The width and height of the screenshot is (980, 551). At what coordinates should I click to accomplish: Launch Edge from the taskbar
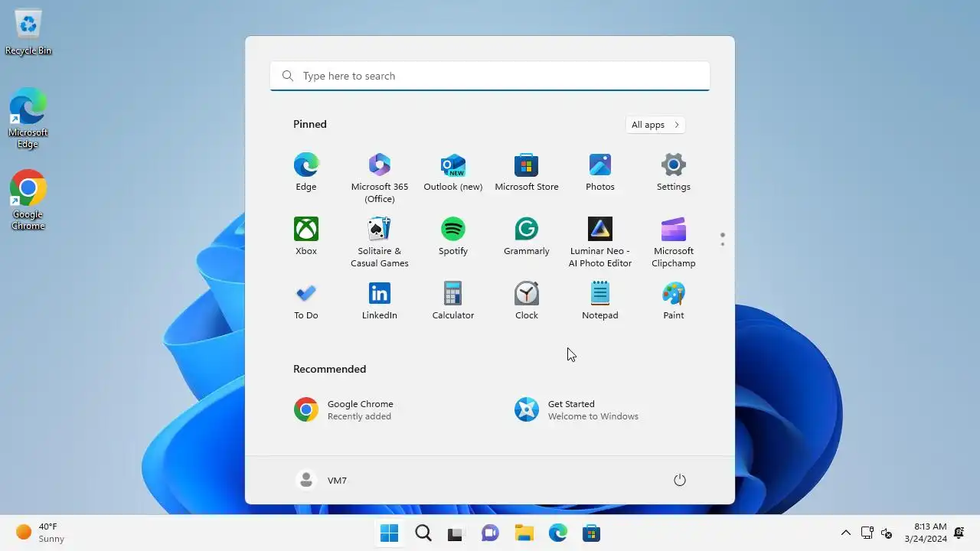tap(557, 533)
